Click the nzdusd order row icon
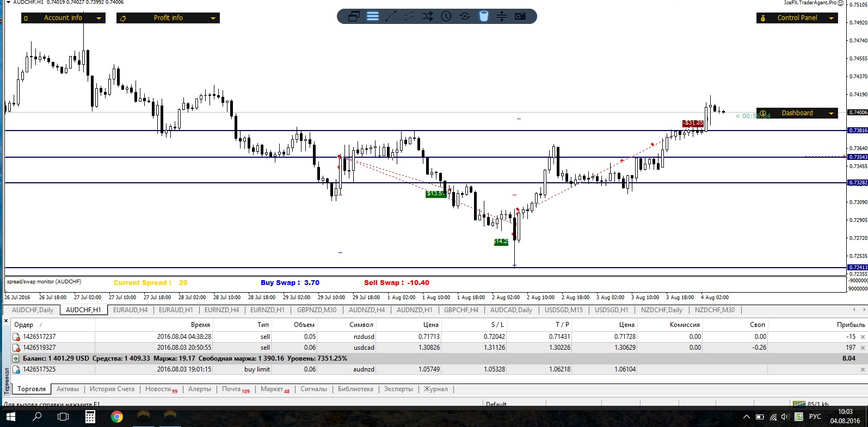The image size is (868, 427). tap(16, 337)
